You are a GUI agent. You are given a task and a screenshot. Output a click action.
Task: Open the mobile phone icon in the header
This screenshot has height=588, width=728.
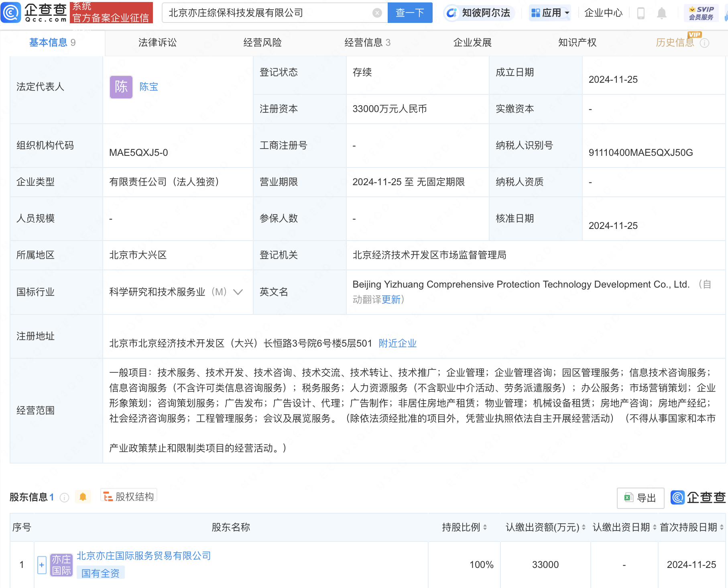pos(641,13)
